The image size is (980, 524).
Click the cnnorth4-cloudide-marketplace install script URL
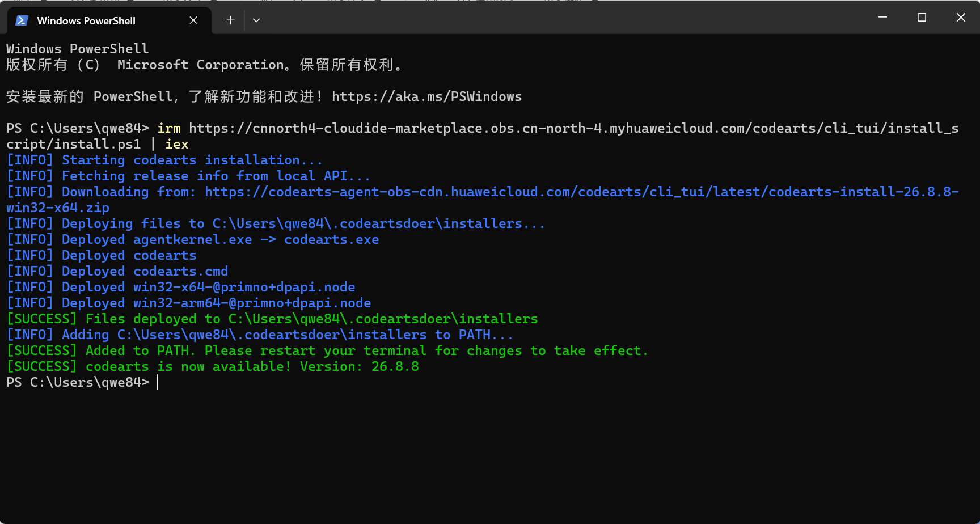(x=482, y=136)
